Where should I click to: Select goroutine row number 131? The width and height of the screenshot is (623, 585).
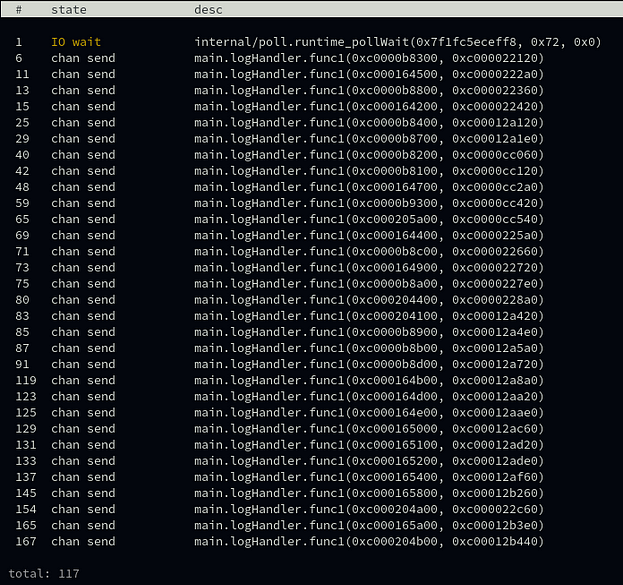[x=312, y=445]
